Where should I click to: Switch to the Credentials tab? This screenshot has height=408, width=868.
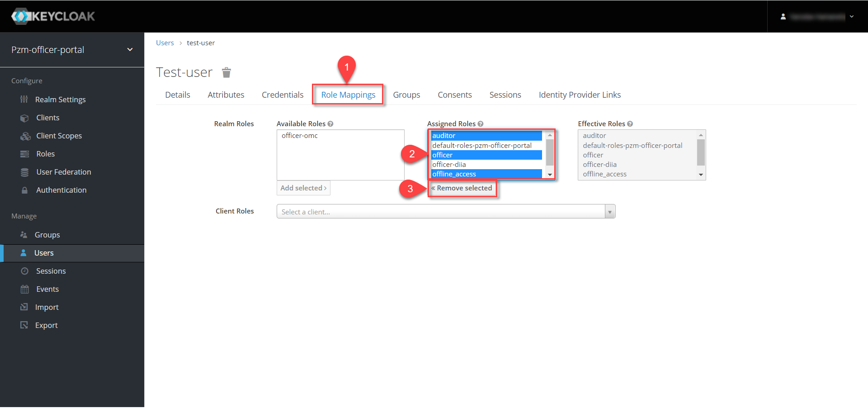(283, 95)
